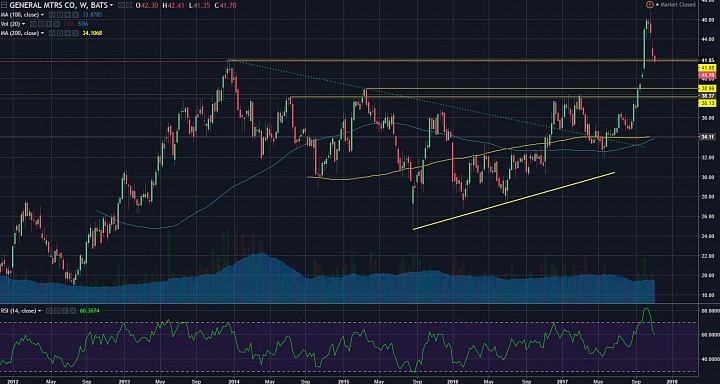Click the RSI (14, close) pane title

[19, 311]
